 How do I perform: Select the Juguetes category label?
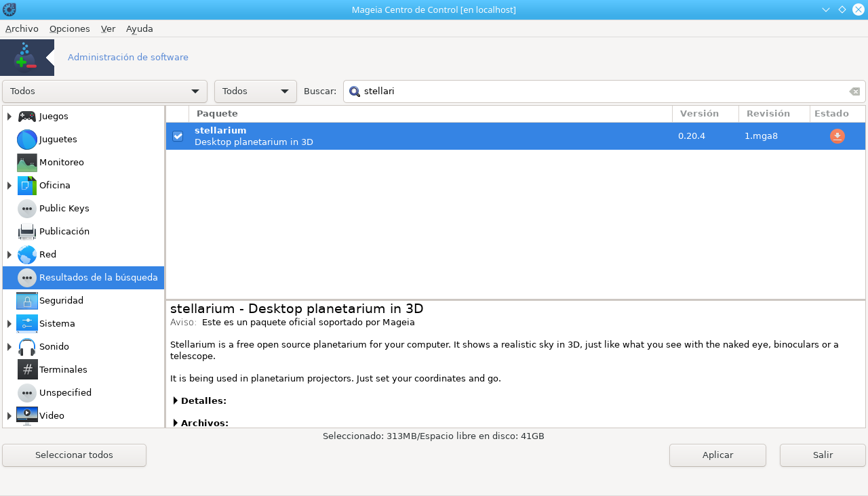tap(58, 140)
